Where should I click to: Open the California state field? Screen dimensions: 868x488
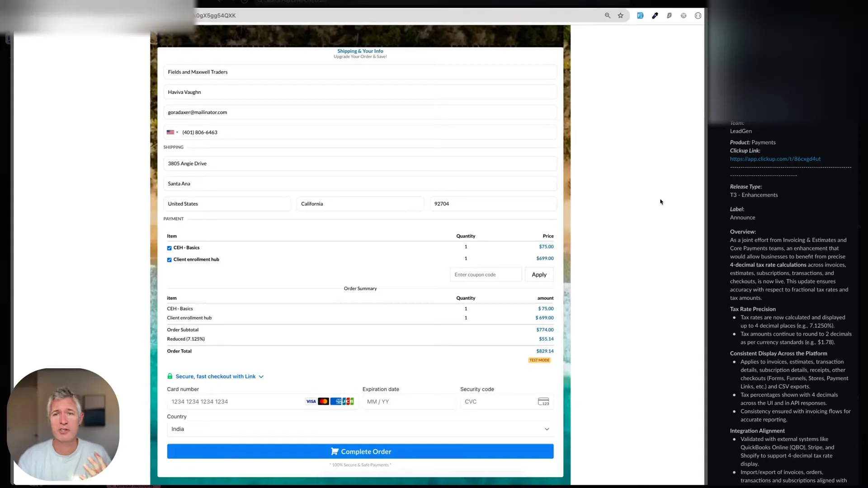tap(360, 204)
